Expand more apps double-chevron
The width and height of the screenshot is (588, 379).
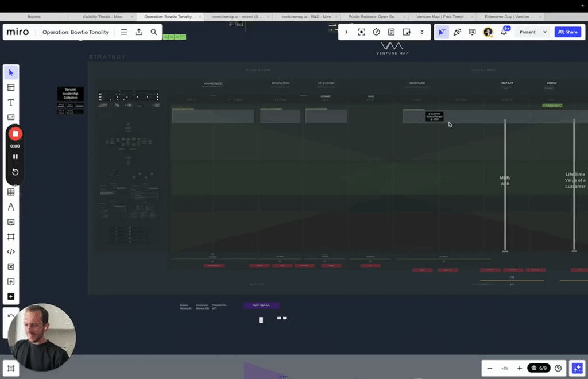pyautogui.click(x=422, y=32)
